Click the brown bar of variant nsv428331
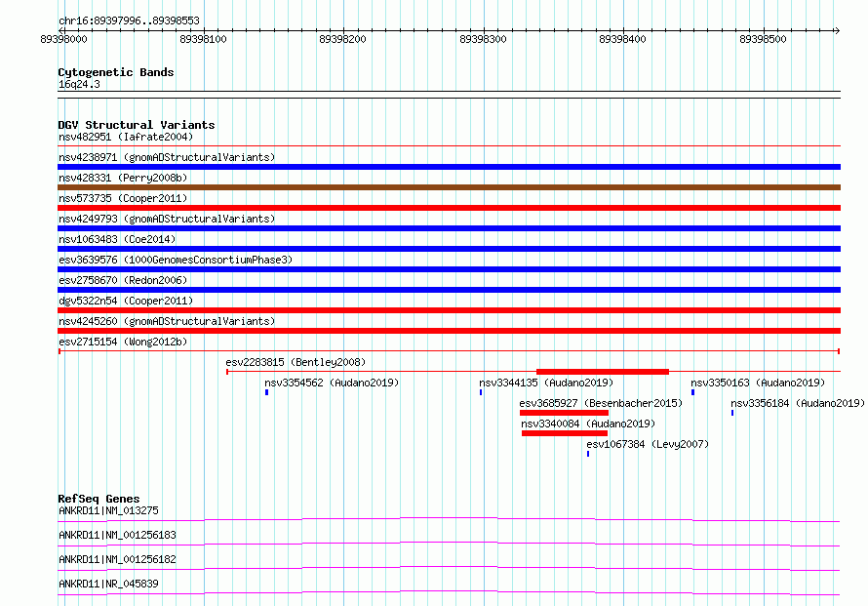The height and width of the screenshot is (606, 868). [449, 187]
